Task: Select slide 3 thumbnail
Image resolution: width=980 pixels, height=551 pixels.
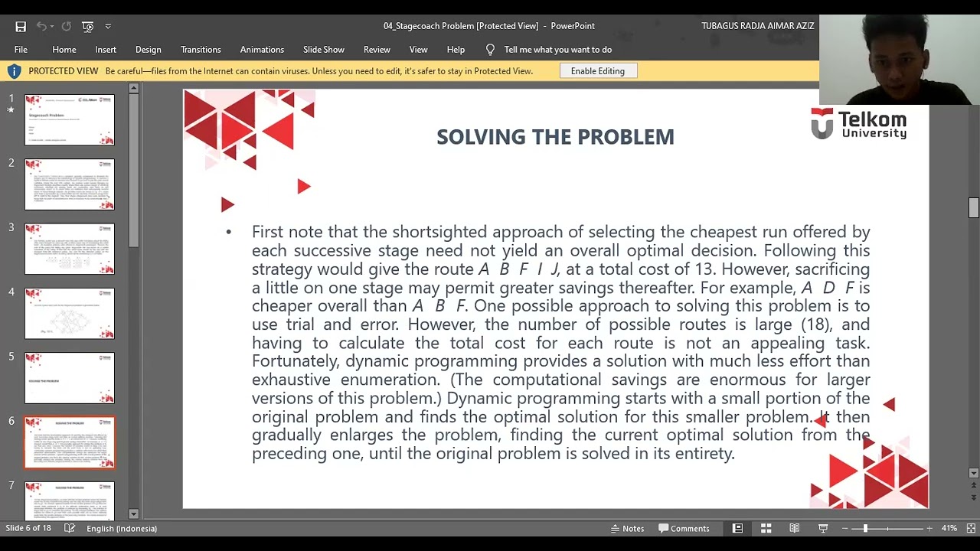Action: [x=70, y=249]
